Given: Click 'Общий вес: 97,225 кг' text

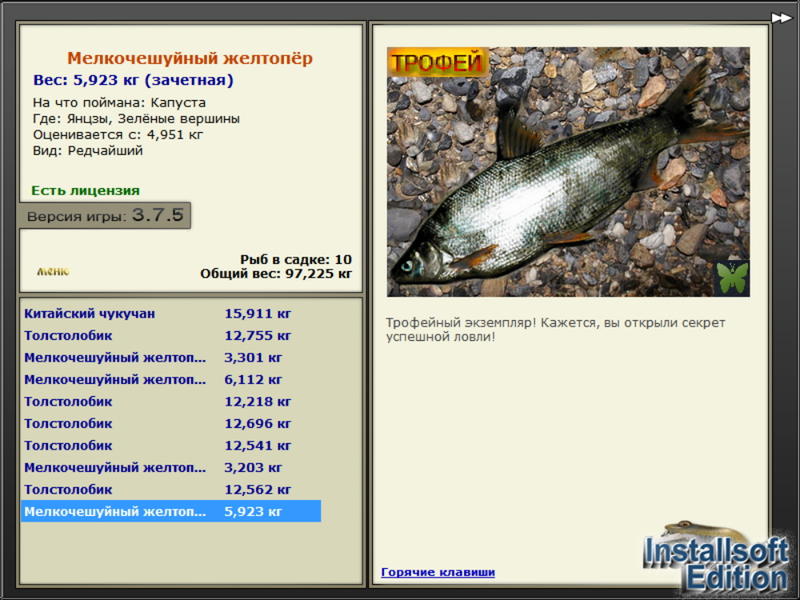Looking at the screenshot, I should 276,274.
